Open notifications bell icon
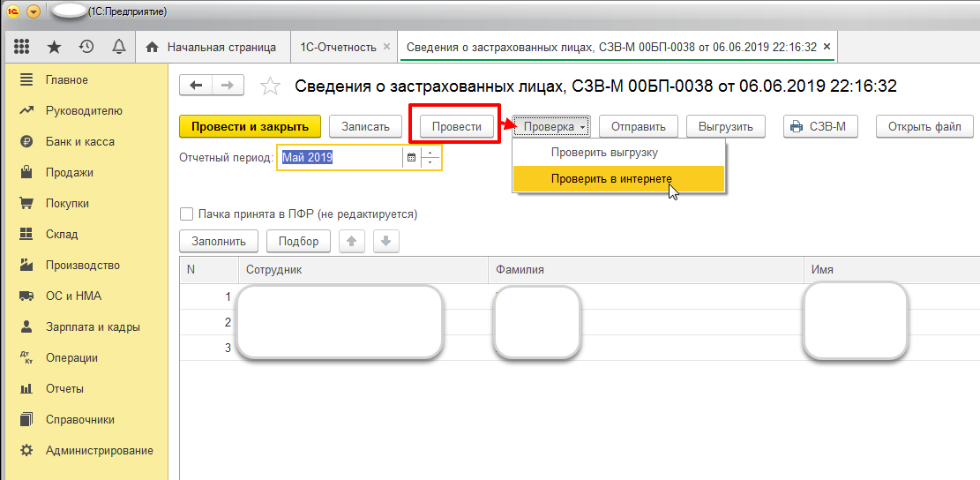The width and height of the screenshot is (980, 480). tap(117, 47)
